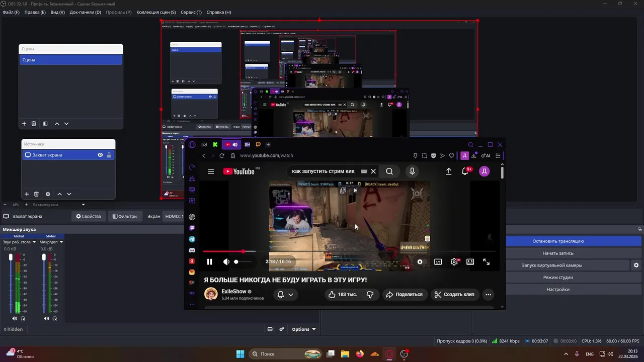This screenshot has height=362, width=644.
Task: Open Вид (V) menu
Action: pos(57,12)
